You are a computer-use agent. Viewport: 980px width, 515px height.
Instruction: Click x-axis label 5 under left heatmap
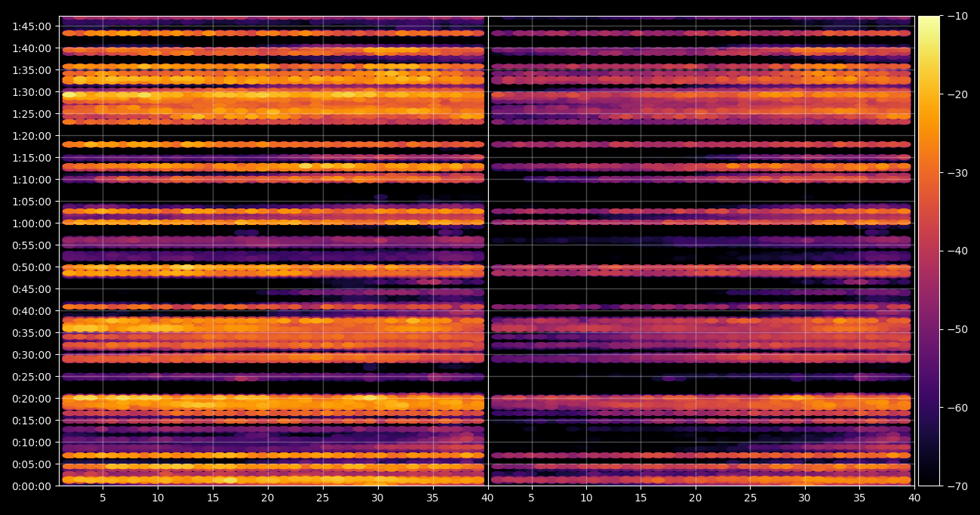tap(103, 498)
